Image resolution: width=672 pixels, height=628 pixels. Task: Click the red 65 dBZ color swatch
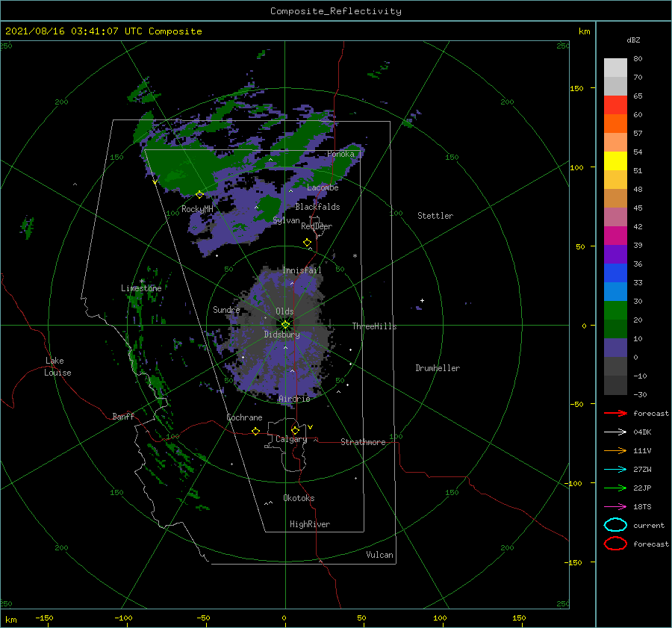tap(615, 105)
